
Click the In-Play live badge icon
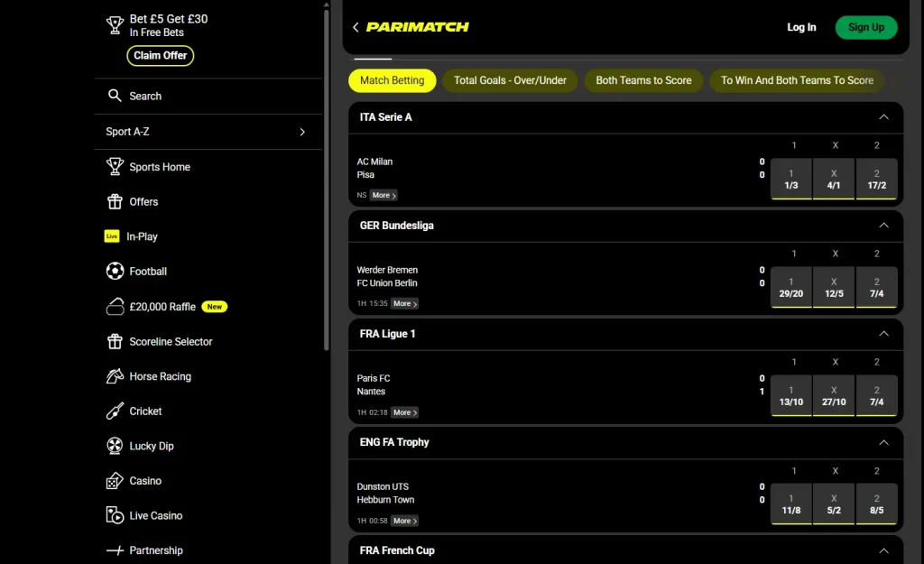coord(112,236)
